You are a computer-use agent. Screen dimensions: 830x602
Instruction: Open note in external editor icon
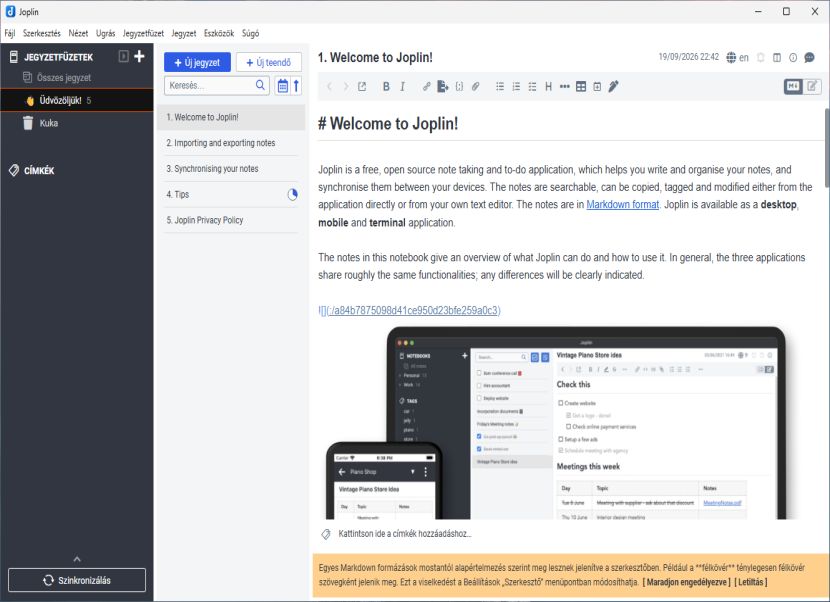click(x=362, y=86)
